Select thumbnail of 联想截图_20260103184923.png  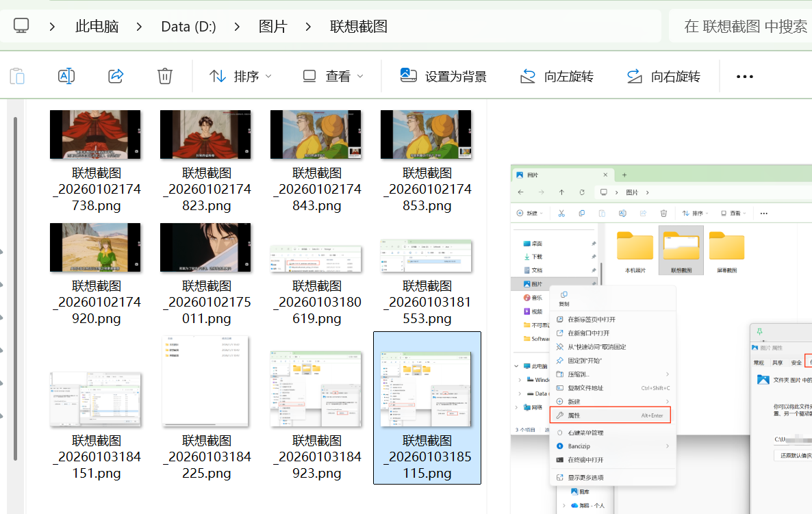(316, 389)
